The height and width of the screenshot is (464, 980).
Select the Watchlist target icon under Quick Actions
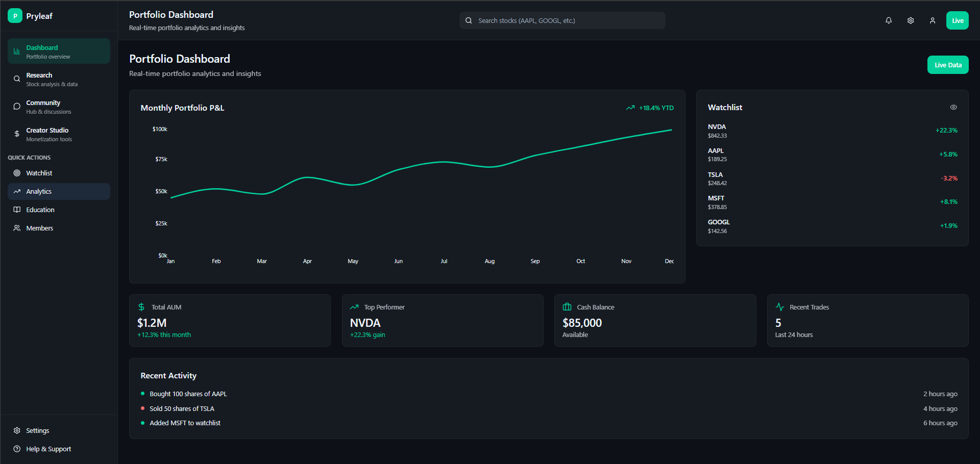(17, 173)
